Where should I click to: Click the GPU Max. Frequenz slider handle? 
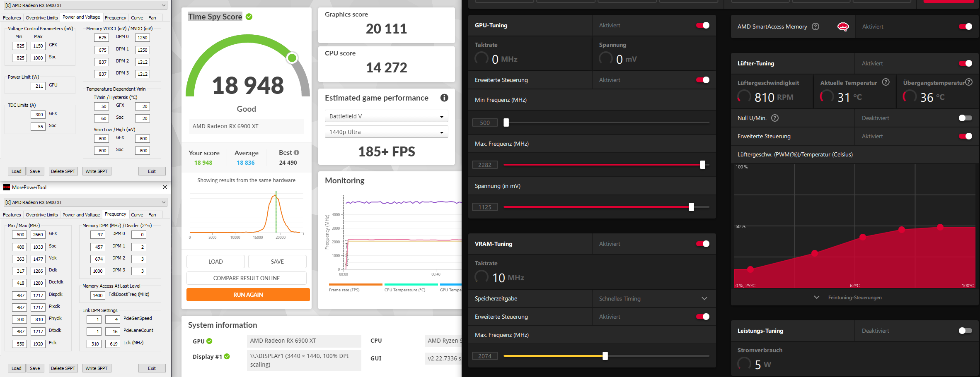pyautogui.click(x=703, y=165)
